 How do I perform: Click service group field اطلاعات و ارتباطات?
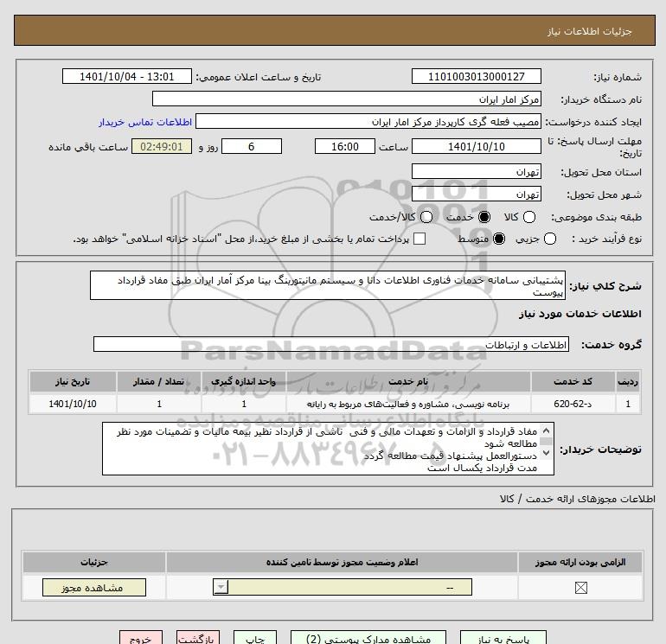[x=331, y=344]
